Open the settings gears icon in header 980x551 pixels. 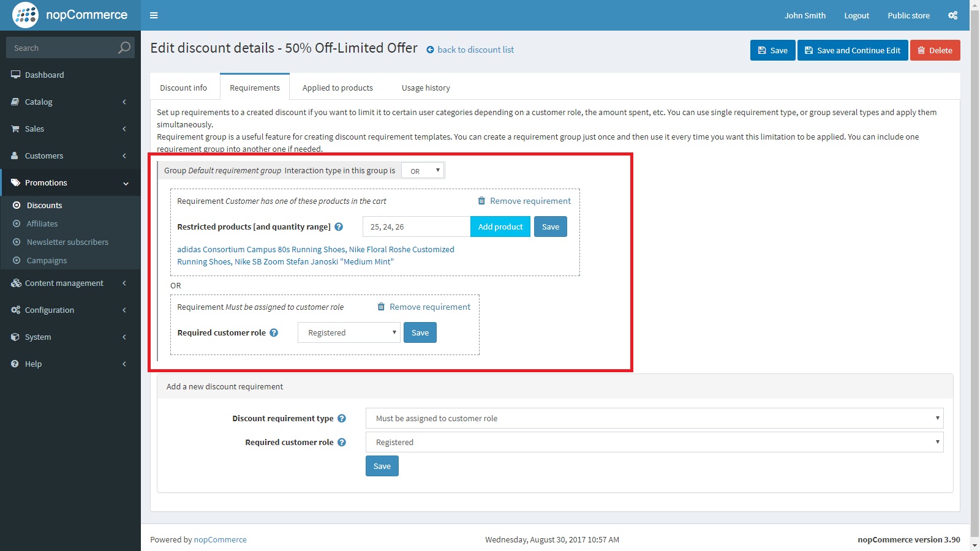[952, 15]
